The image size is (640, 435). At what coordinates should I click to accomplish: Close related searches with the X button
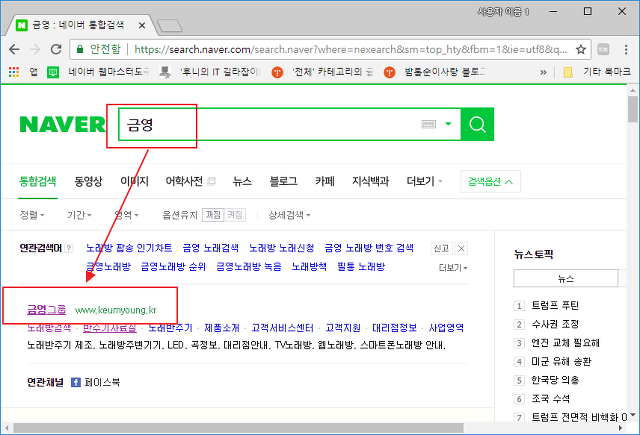click(x=461, y=248)
